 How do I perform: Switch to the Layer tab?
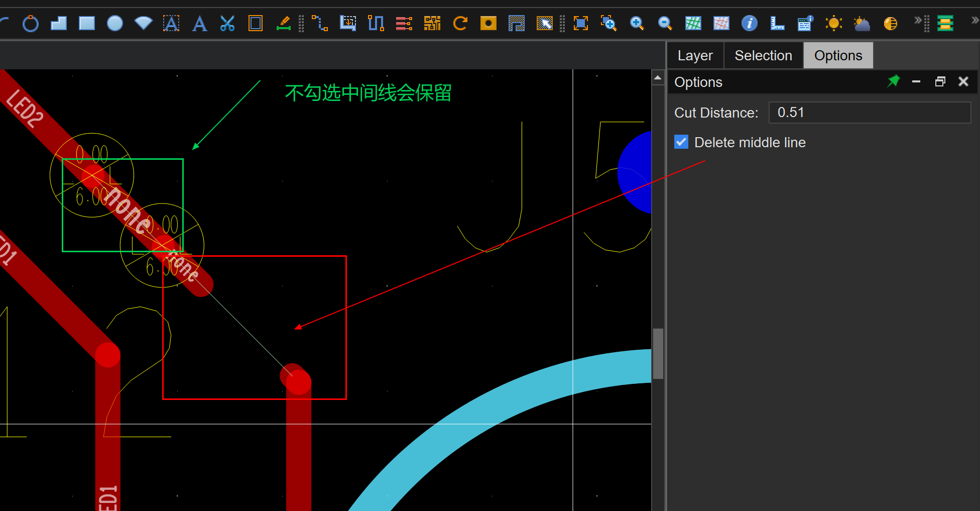695,55
